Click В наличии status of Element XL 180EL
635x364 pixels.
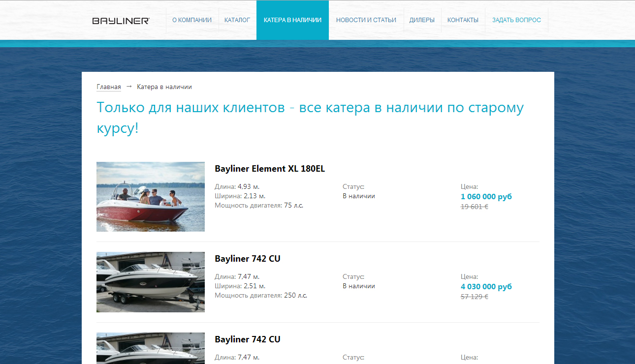coord(359,196)
